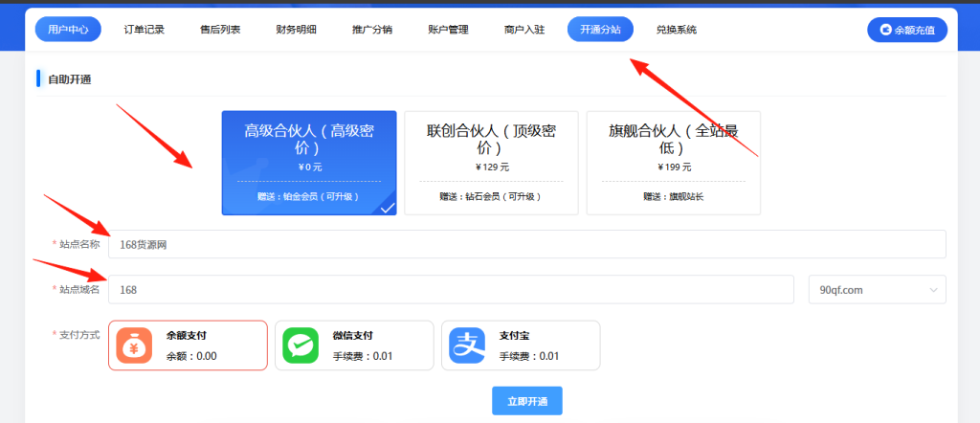980x423 pixels.
Task: Switch to 账户管理 tab
Action: point(448,30)
